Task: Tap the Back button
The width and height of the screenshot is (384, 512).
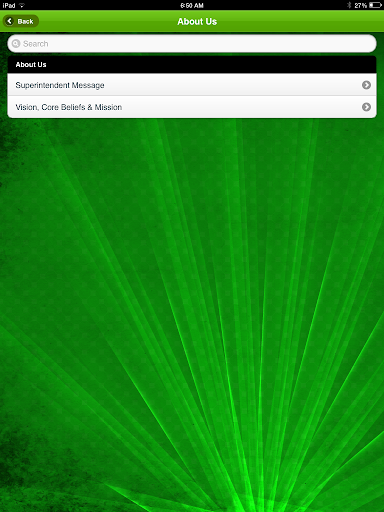Action: [21, 21]
